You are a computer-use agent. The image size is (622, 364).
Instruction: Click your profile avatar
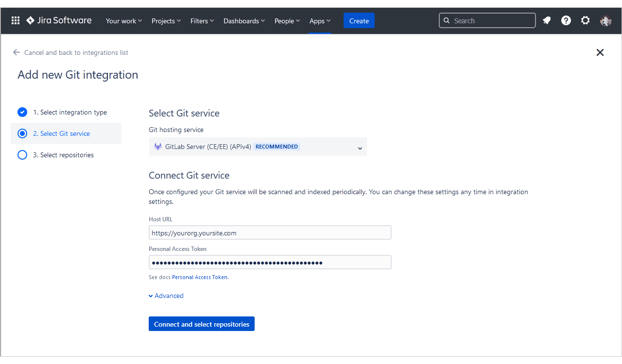point(605,20)
